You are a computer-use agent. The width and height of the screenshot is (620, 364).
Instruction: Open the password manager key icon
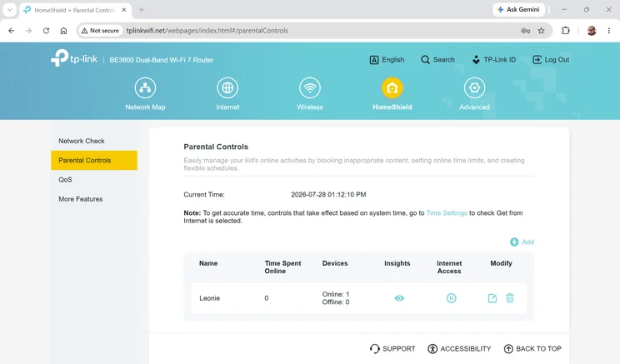525,31
